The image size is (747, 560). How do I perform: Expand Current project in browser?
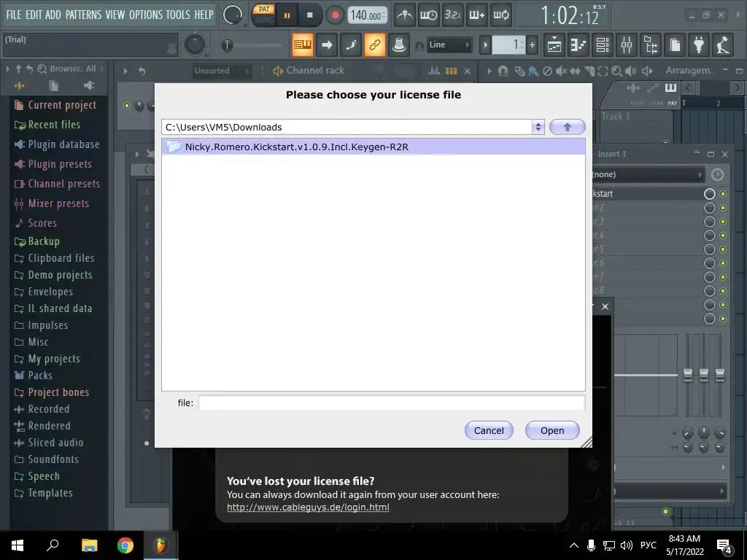click(55, 105)
